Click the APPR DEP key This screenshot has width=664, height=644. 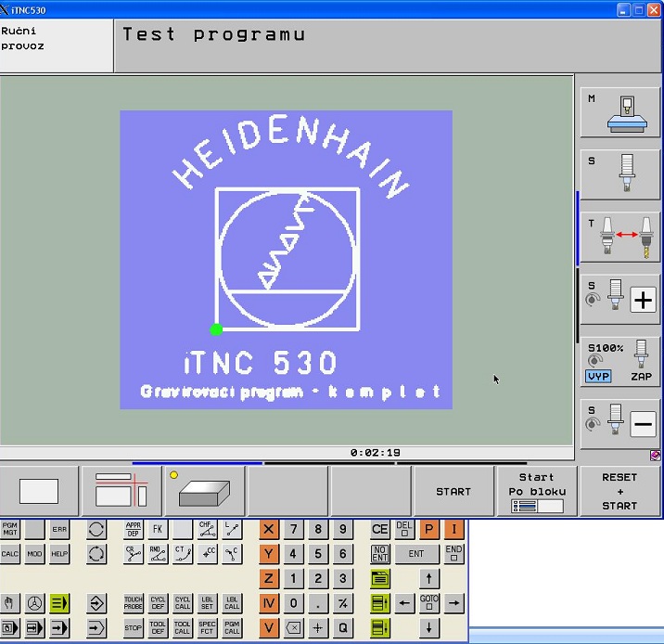point(134,530)
